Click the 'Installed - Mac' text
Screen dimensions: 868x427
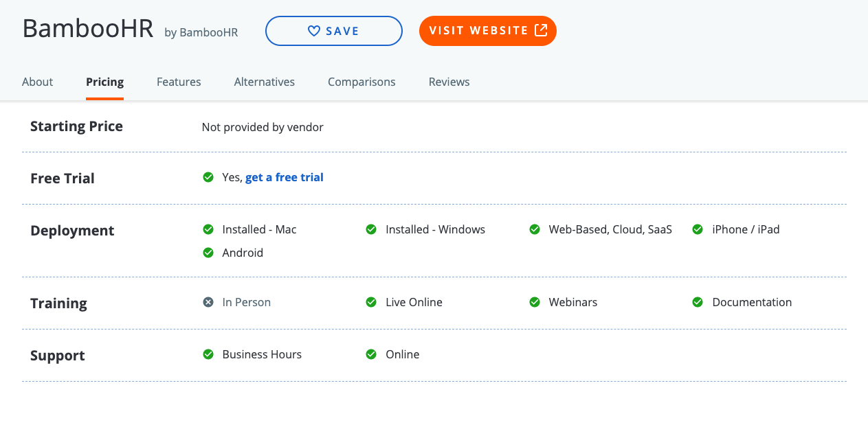[260, 229]
